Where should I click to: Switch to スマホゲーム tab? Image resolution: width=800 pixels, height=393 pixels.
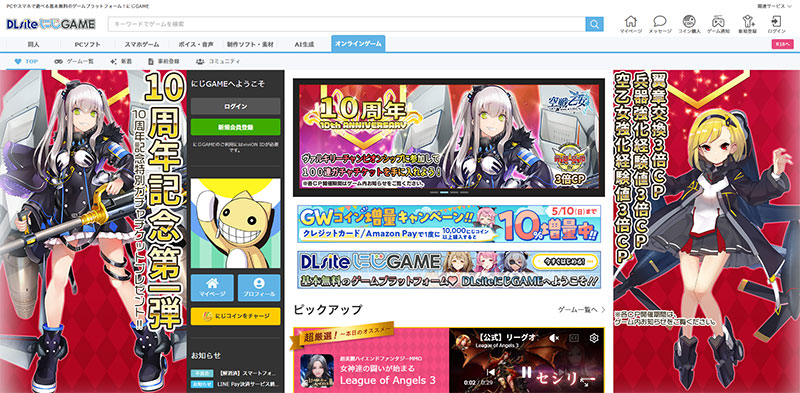142,44
